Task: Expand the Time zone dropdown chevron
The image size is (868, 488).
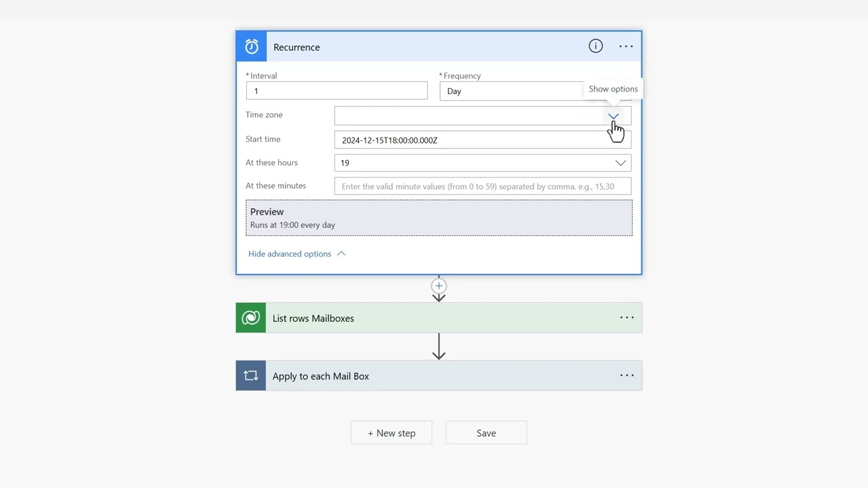Action: pyautogui.click(x=613, y=116)
